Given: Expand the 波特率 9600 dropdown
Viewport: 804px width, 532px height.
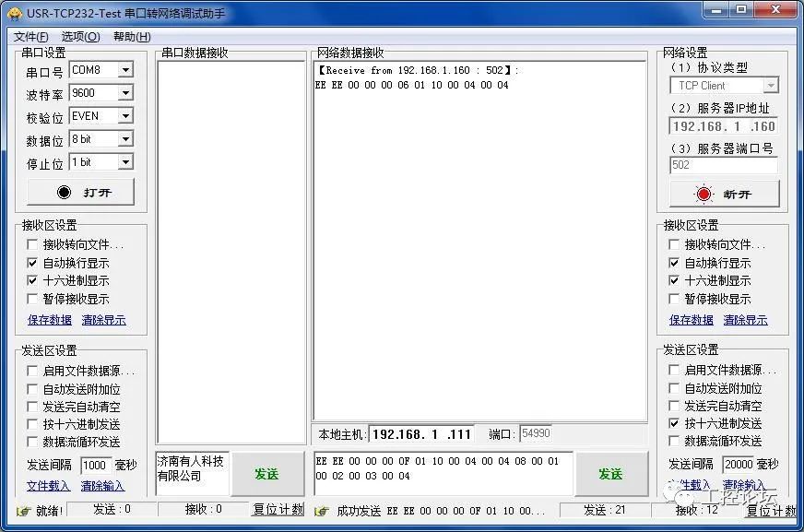Looking at the screenshot, I should [125, 93].
